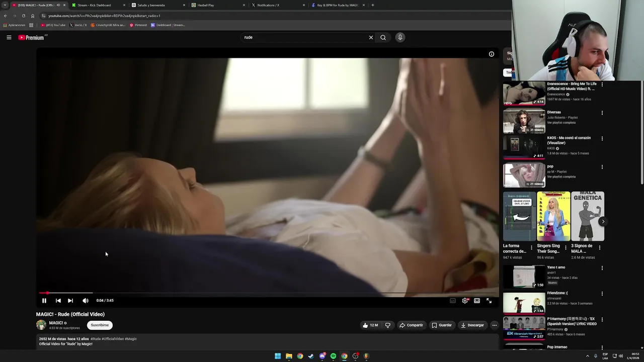The height and width of the screenshot is (362, 644).
Task: Subscribe with the Suscribirse button
Action: [x=100, y=325]
